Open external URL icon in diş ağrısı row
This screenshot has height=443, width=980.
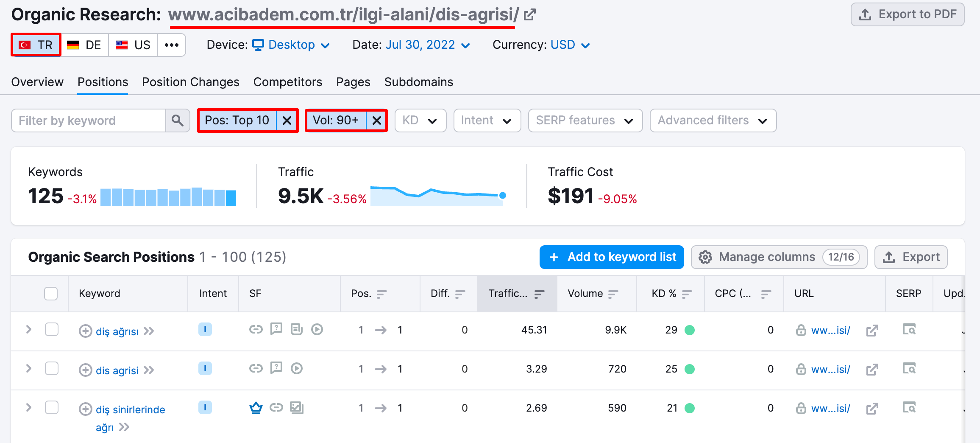872,331
